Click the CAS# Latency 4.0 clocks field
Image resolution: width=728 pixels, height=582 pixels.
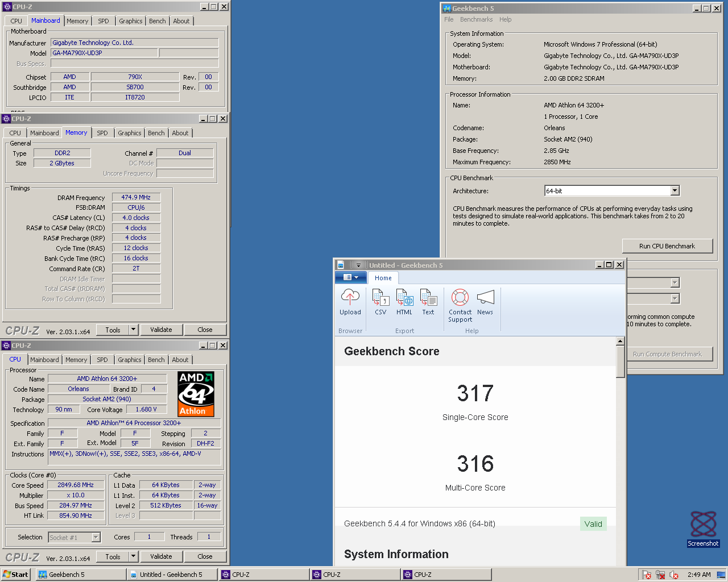[x=136, y=218]
